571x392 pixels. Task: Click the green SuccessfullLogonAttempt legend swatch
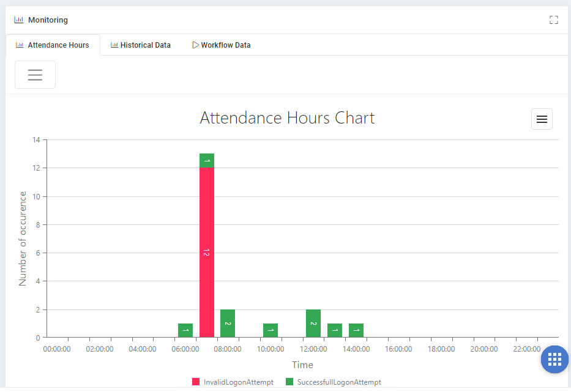coord(289,382)
